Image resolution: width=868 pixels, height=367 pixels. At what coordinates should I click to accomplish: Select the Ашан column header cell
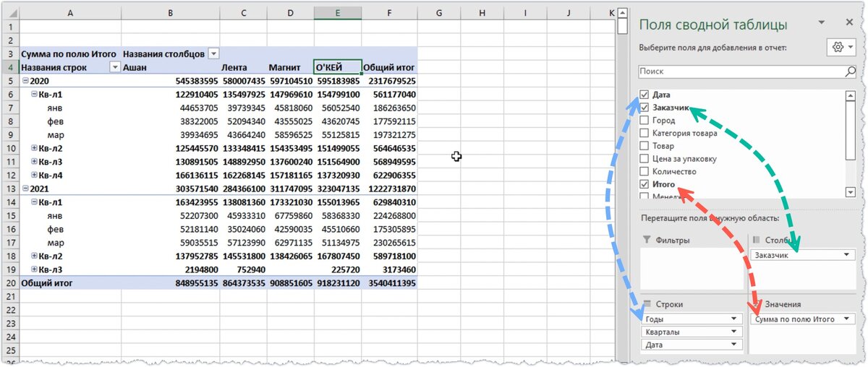click(170, 67)
